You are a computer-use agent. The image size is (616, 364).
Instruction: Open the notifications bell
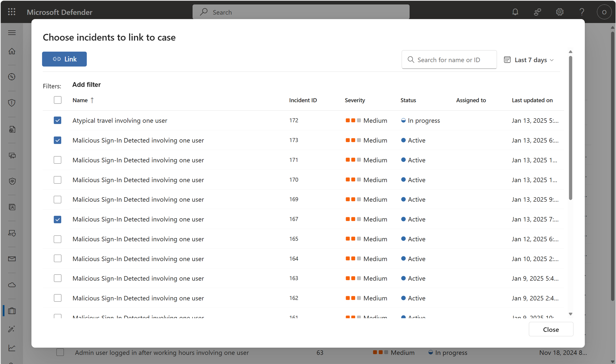(x=515, y=12)
